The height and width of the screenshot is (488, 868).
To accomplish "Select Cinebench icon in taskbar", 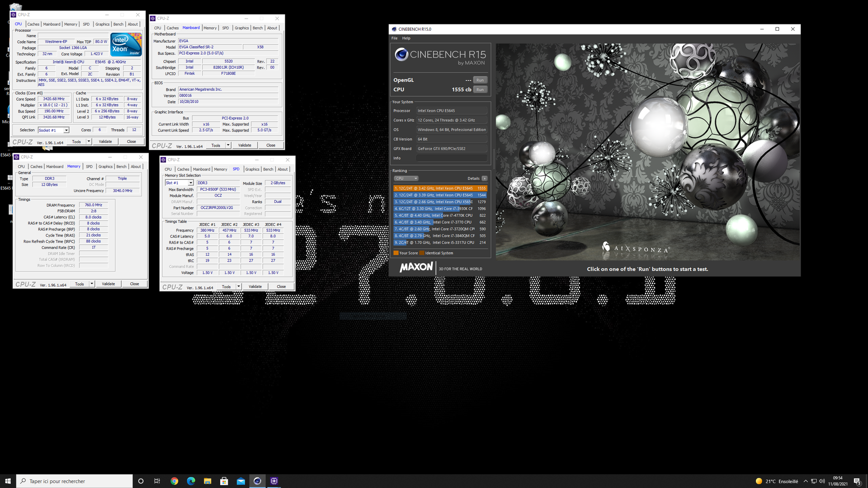I will pos(257,481).
